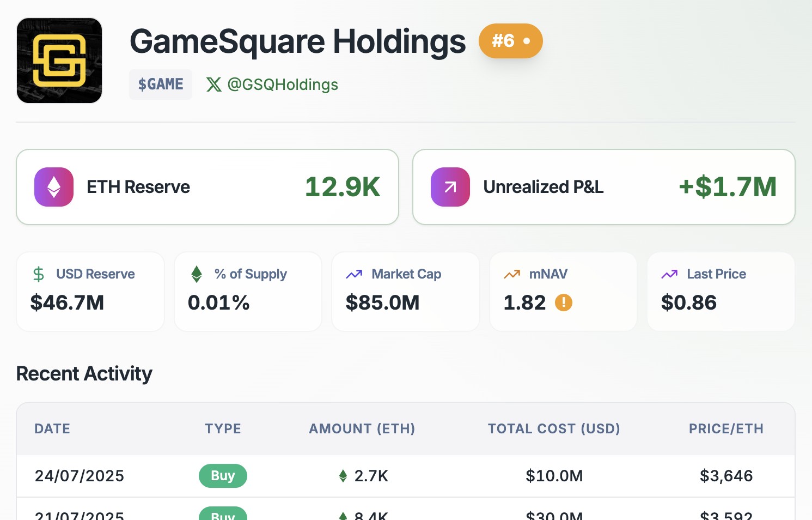Click the Recent Activity heading
This screenshot has width=812, height=520.
84,374
